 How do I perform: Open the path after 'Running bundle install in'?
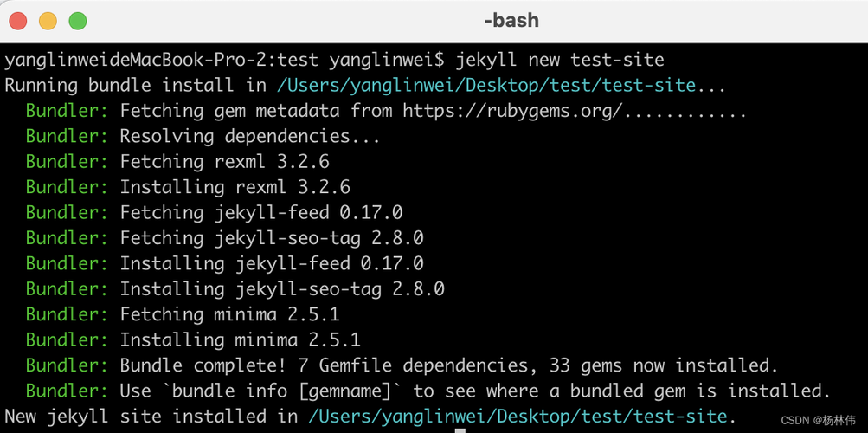coord(486,85)
